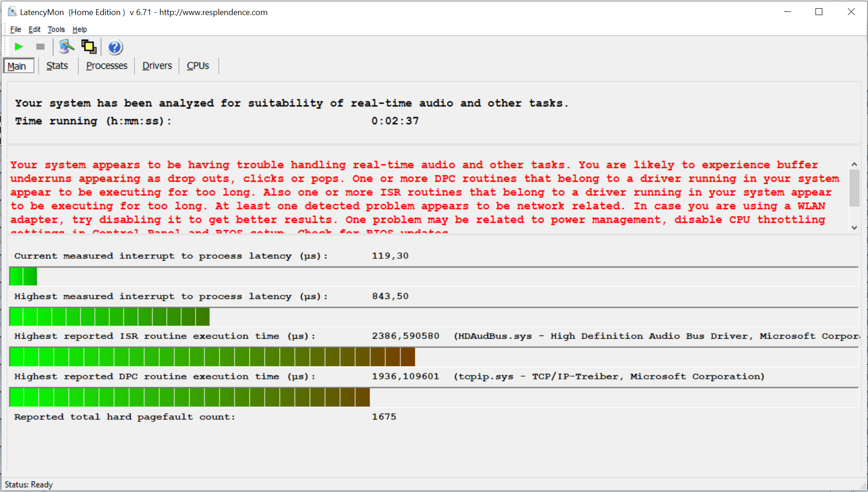Click the yellow stacked windows toolbar icon
Image resolution: width=868 pixels, height=492 pixels.
point(89,47)
